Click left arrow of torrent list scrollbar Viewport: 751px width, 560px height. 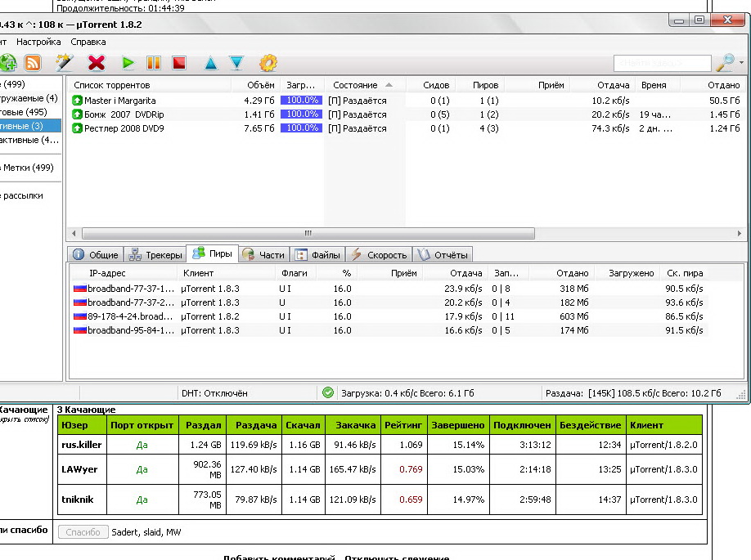pyautogui.click(x=74, y=233)
